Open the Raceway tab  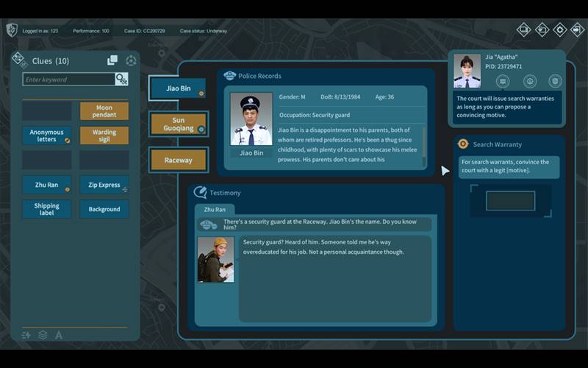click(179, 160)
